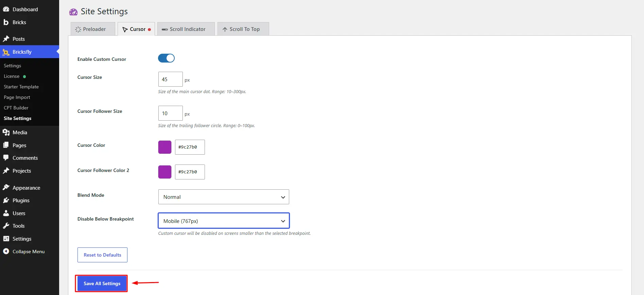Click the Tools wrench icon
The image size is (644, 295).
pos(6,226)
